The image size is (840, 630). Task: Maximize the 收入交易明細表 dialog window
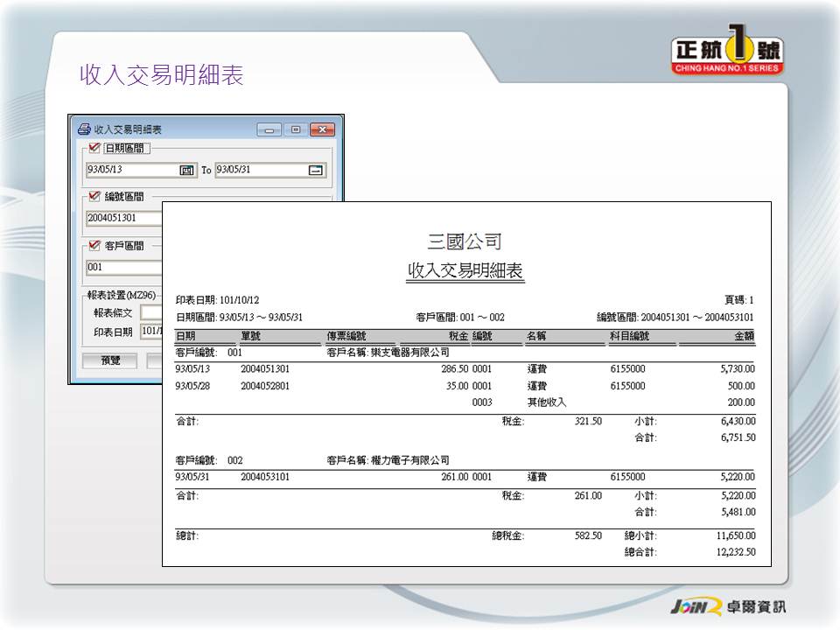(x=296, y=129)
